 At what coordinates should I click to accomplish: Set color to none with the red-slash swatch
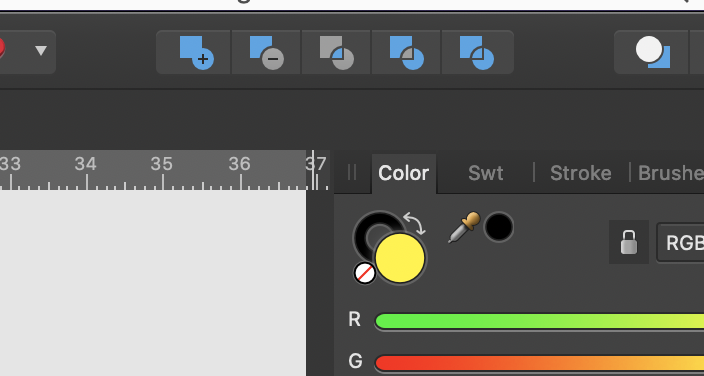(x=365, y=273)
